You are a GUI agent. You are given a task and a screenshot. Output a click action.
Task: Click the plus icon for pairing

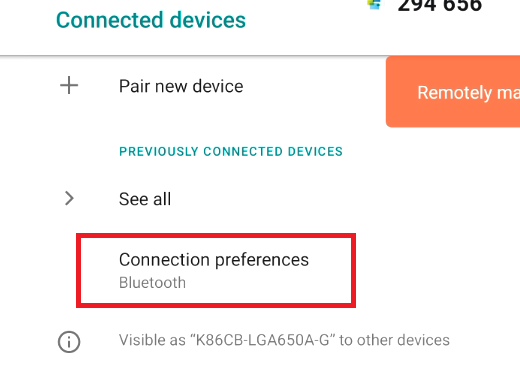click(x=69, y=85)
